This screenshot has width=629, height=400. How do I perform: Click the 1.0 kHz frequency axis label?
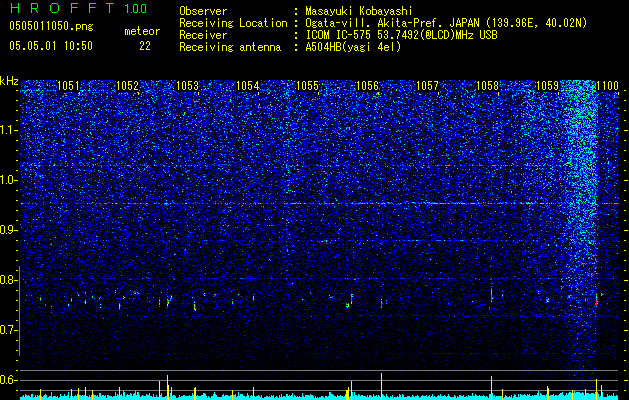[x=8, y=180]
